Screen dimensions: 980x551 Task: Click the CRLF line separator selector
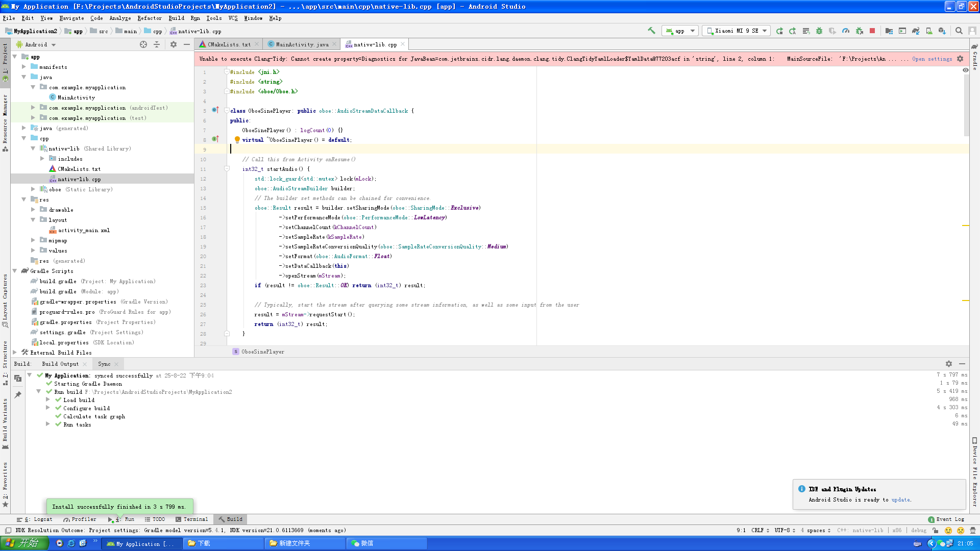[759, 531]
